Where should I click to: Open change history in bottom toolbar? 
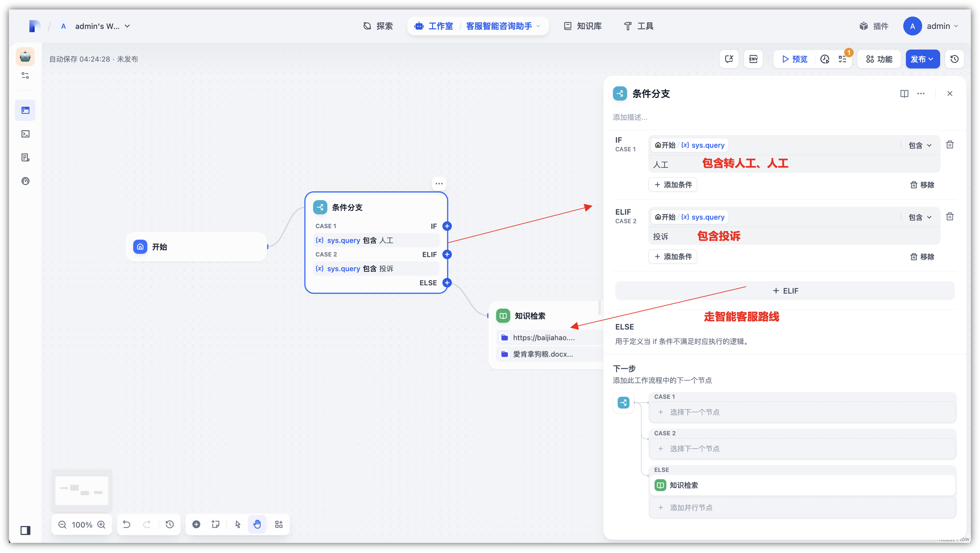point(169,524)
